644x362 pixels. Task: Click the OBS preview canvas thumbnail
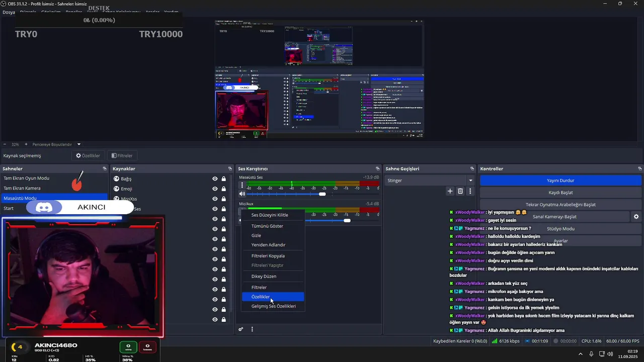pos(319,79)
